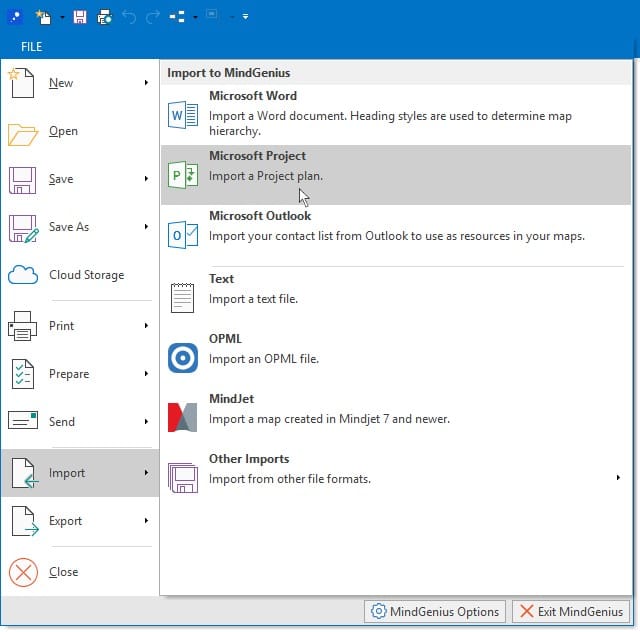Choose Text import option

[396, 298]
